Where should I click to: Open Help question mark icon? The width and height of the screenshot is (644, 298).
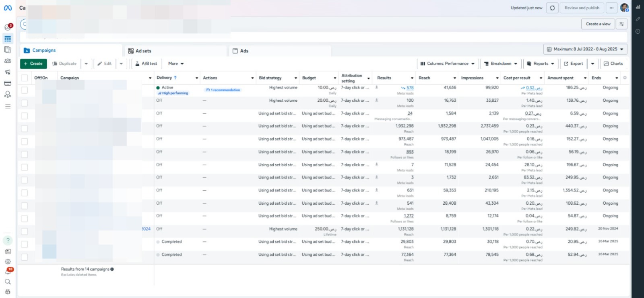[8, 240]
